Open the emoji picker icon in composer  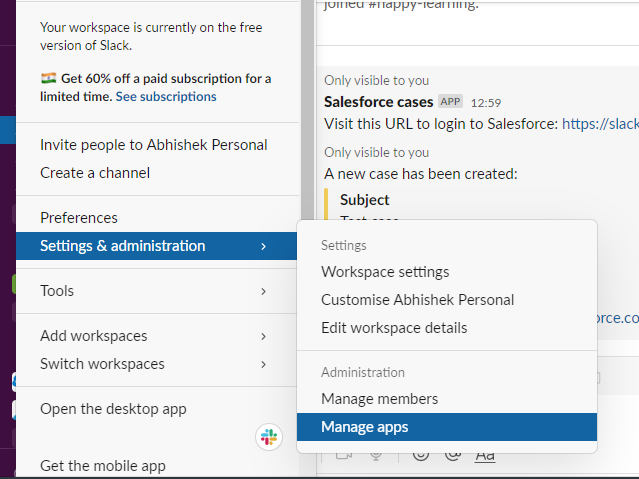(x=421, y=455)
